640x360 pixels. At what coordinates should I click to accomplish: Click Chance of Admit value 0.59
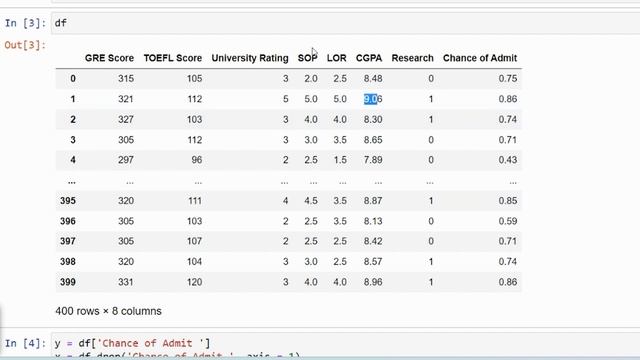click(x=508, y=221)
